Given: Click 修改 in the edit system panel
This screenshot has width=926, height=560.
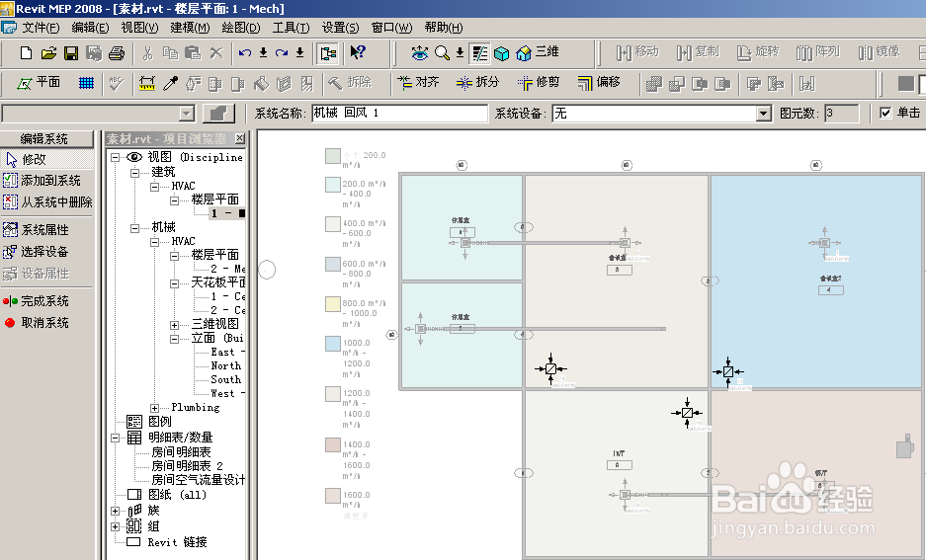Looking at the screenshot, I should (46, 159).
